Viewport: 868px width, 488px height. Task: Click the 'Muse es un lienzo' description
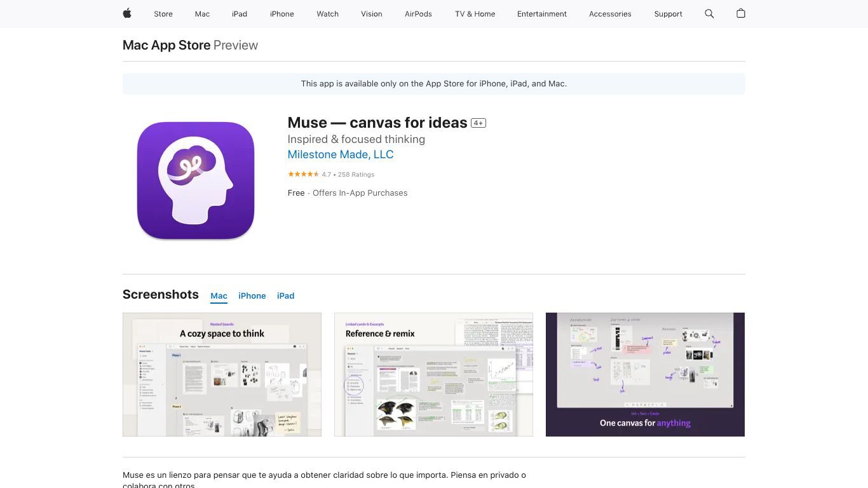tap(324, 480)
